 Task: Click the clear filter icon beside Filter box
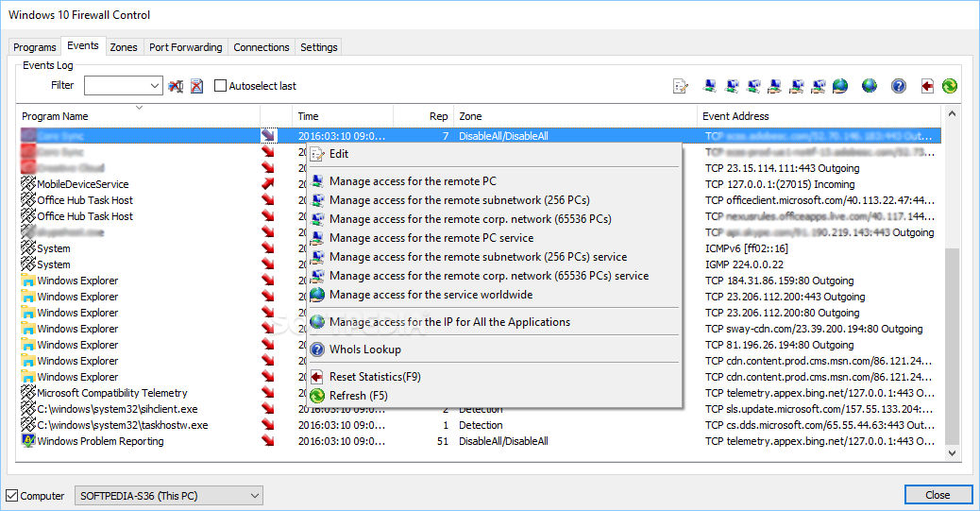(x=176, y=86)
